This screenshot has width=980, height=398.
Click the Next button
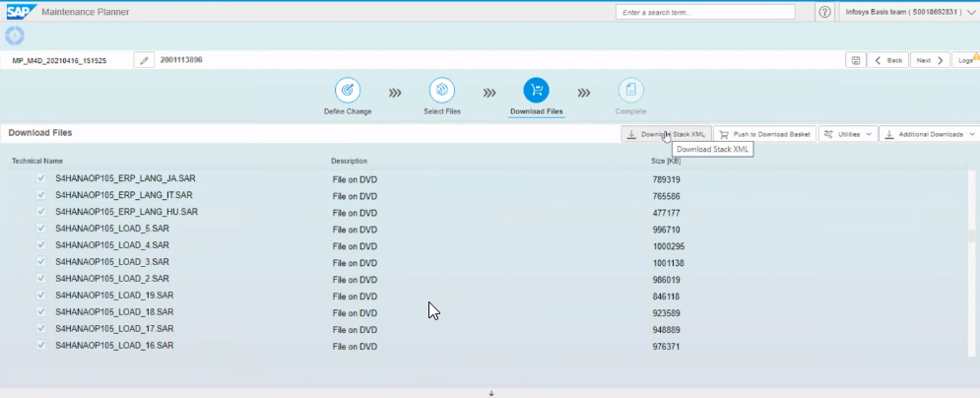(x=930, y=61)
